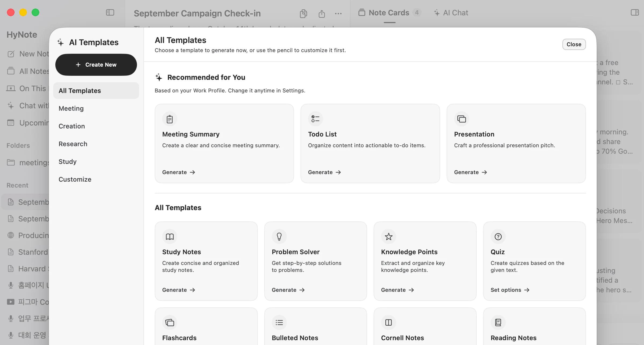
Task: Select the Meeting template category
Action: (96, 109)
